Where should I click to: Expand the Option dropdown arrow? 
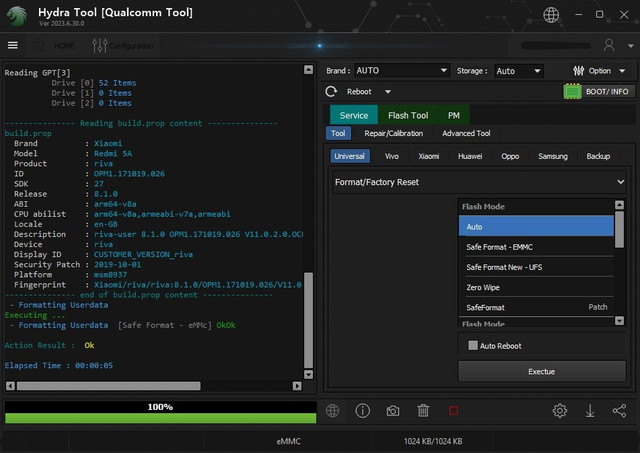pos(622,71)
